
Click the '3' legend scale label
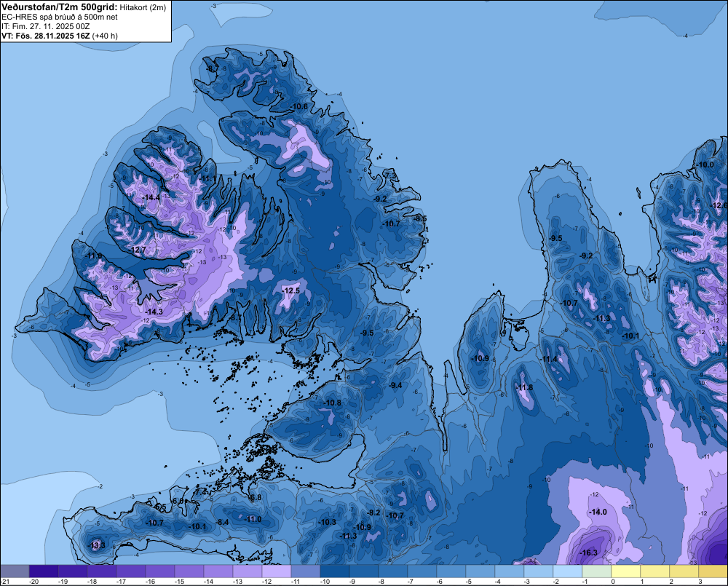(700, 582)
